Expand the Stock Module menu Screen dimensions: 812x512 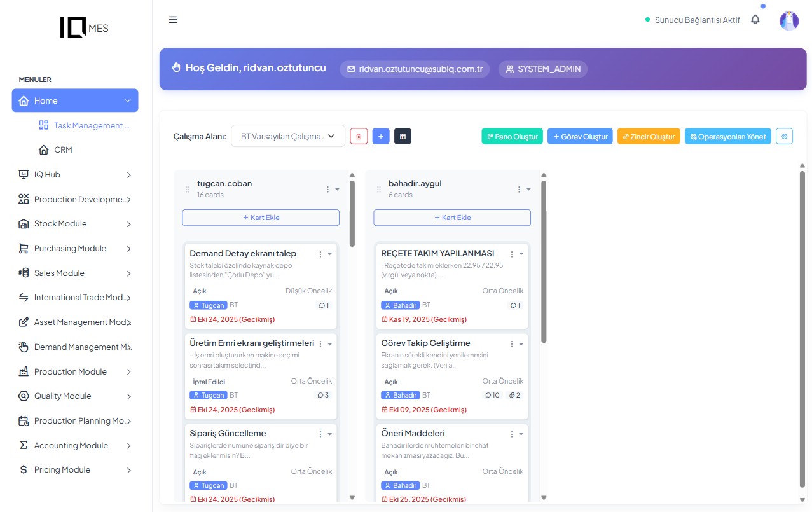click(x=75, y=224)
